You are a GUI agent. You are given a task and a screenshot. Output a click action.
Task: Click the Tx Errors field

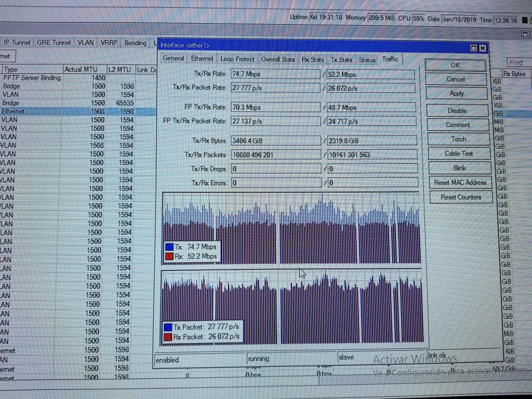tap(277, 183)
